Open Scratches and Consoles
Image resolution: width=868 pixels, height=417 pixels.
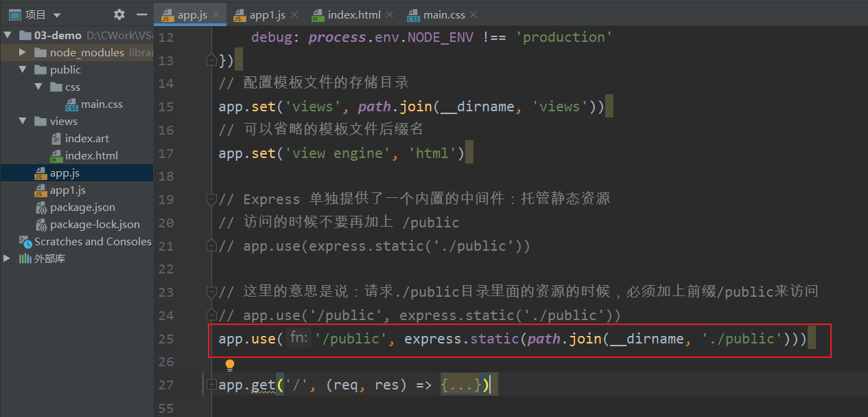[93, 241]
